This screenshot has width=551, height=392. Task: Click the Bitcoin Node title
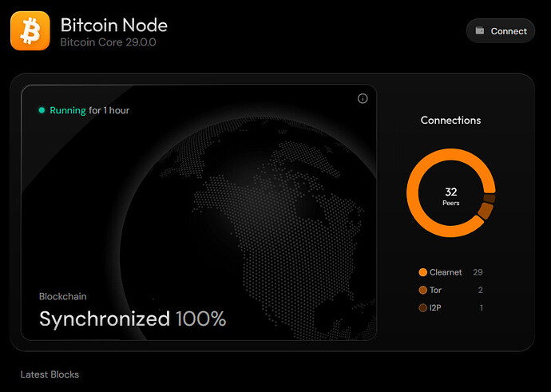pyautogui.click(x=114, y=26)
